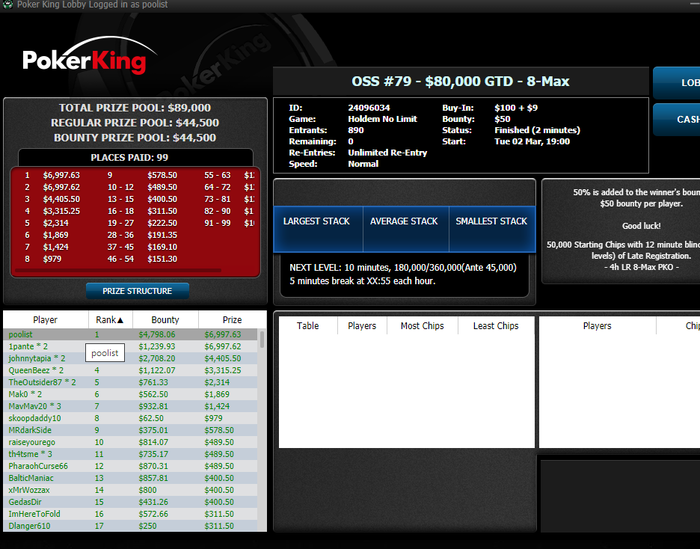Click third place payout $4,405.50 in red panel
This screenshot has width=700, height=549.
click(x=61, y=200)
